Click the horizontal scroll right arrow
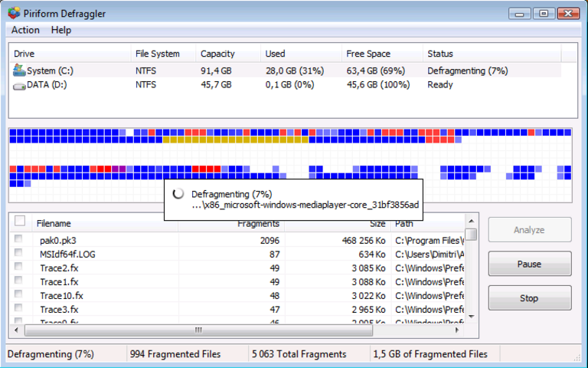Viewport: 588px width, 368px height. pos(457,330)
